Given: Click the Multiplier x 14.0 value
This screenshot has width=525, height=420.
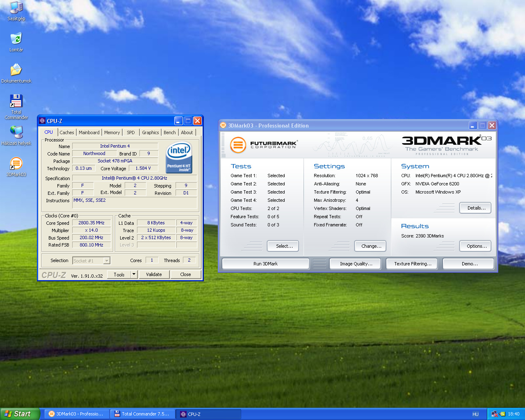Looking at the screenshot, I should (x=91, y=230).
